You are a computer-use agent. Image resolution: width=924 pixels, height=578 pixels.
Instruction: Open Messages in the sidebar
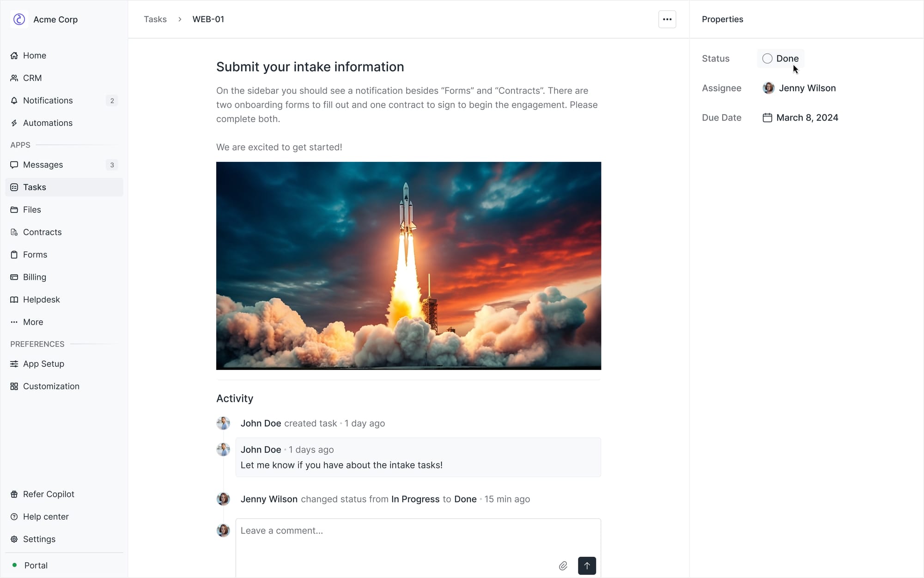43,165
